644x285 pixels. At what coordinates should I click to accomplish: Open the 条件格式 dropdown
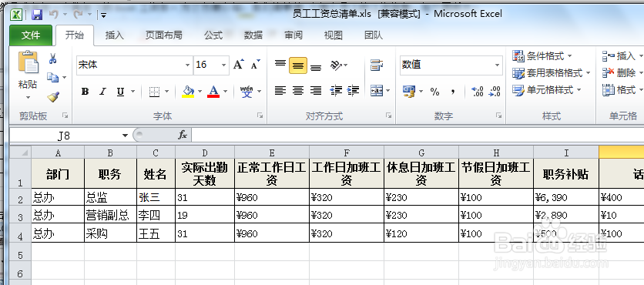point(542,56)
